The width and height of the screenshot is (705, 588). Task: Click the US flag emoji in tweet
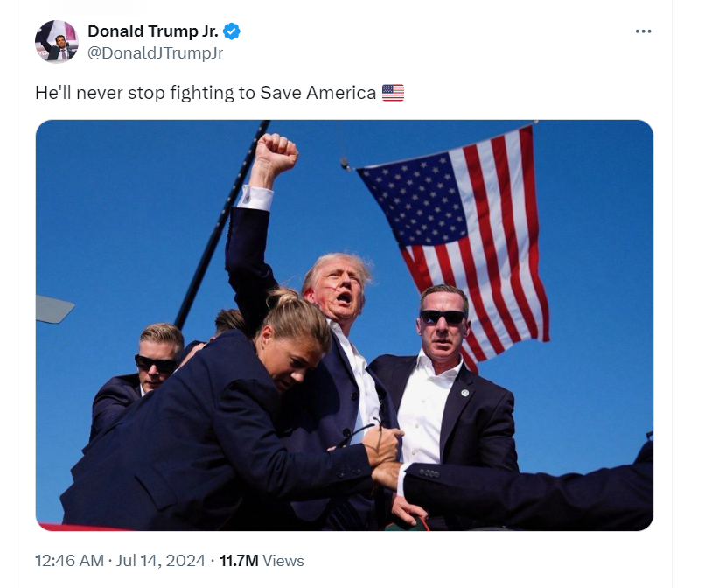click(x=393, y=93)
